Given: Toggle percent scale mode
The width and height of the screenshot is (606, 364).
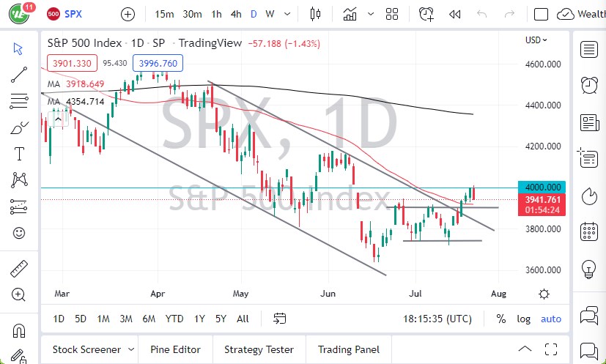Looking at the screenshot, I should (x=501, y=319).
